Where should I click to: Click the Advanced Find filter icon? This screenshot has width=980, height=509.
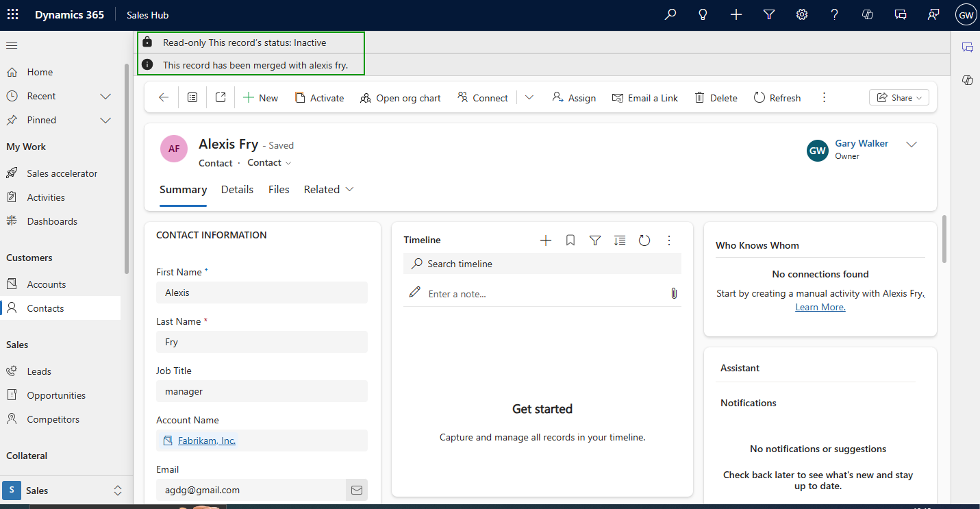(x=769, y=14)
